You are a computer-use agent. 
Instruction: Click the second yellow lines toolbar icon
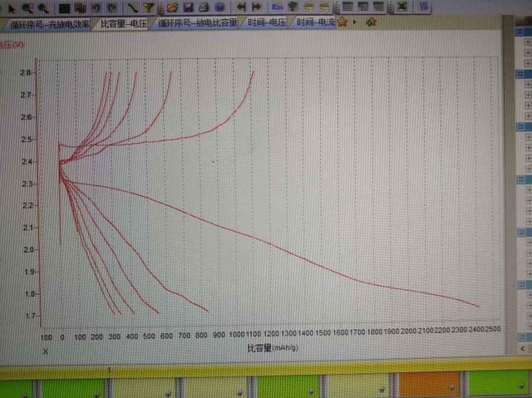coord(325,6)
